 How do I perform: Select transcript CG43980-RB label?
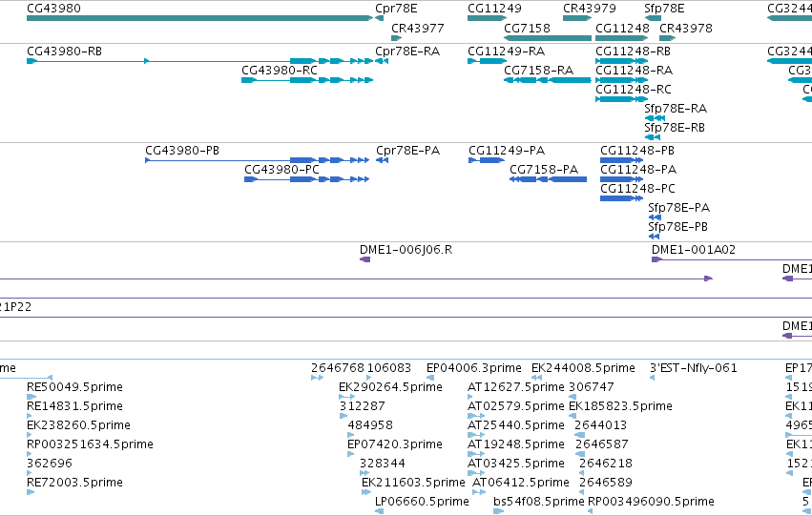pos(64,52)
